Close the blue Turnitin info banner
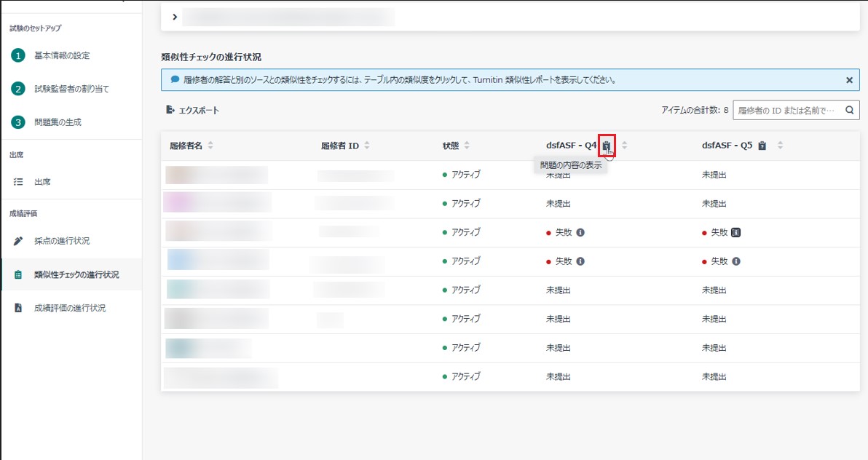Screen dimensions: 868x460 [x=849, y=80]
